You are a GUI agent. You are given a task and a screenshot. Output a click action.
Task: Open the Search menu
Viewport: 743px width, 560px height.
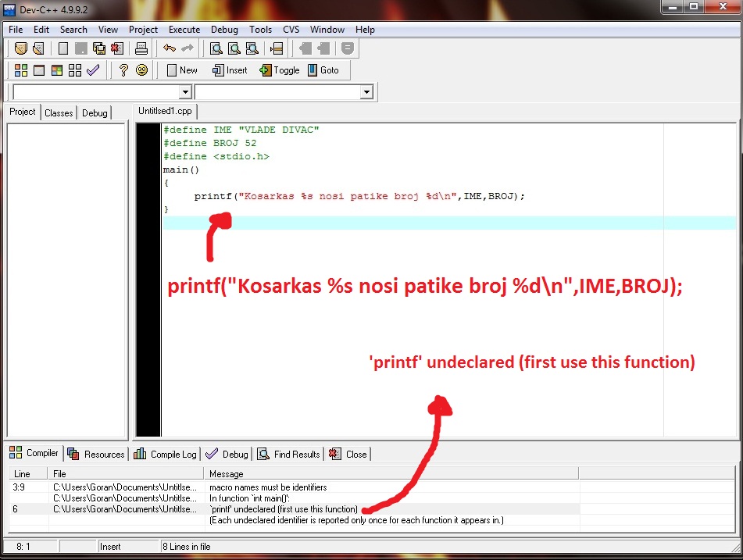coord(73,30)
